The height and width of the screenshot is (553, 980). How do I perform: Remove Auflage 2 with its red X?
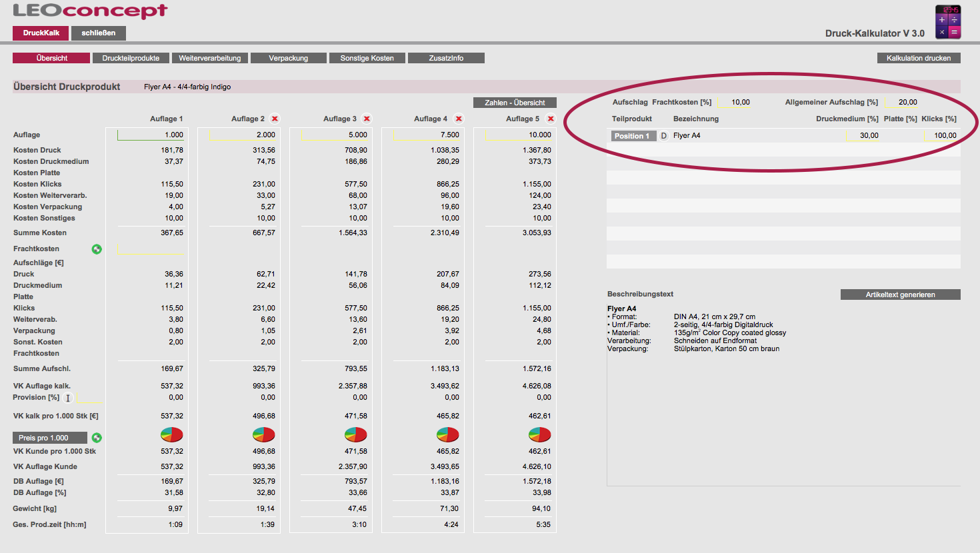click(275, 119)
